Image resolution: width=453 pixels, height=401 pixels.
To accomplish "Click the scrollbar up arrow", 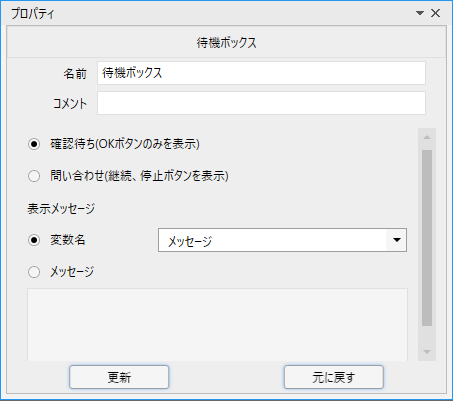I will 427,137.
